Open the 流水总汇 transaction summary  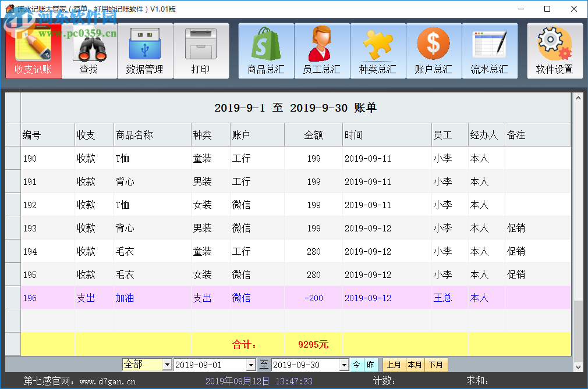click(x=489, y=51)
